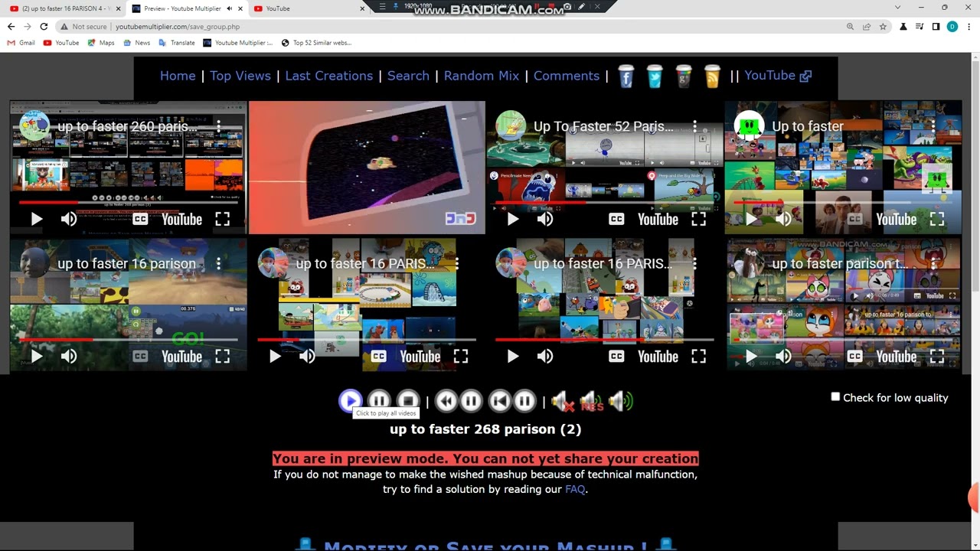The image size is (980, 551).
Task: Close the Preview - Youtube Multiplier tab
Action: point(240,8)
